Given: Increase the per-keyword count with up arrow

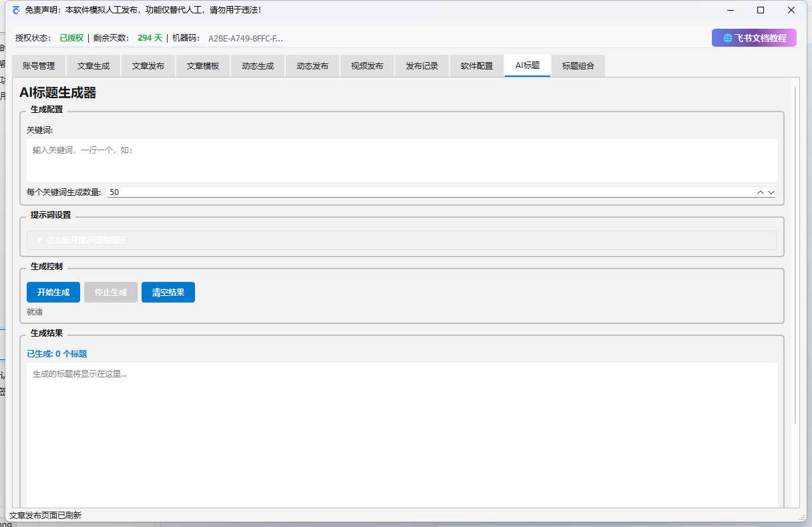Looking at the screenshot, I should pyautogui.click(x=760, y=192).
